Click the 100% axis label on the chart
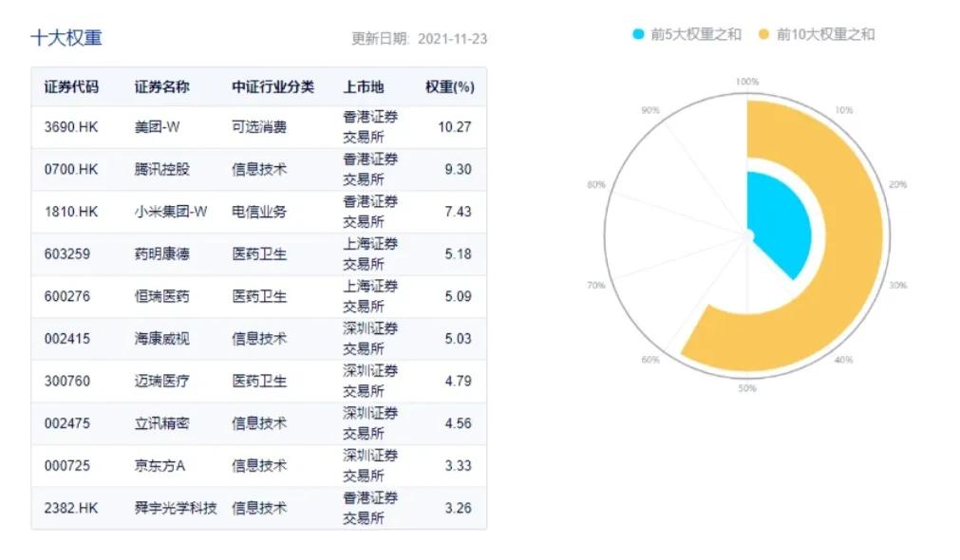 click(746, 83)
